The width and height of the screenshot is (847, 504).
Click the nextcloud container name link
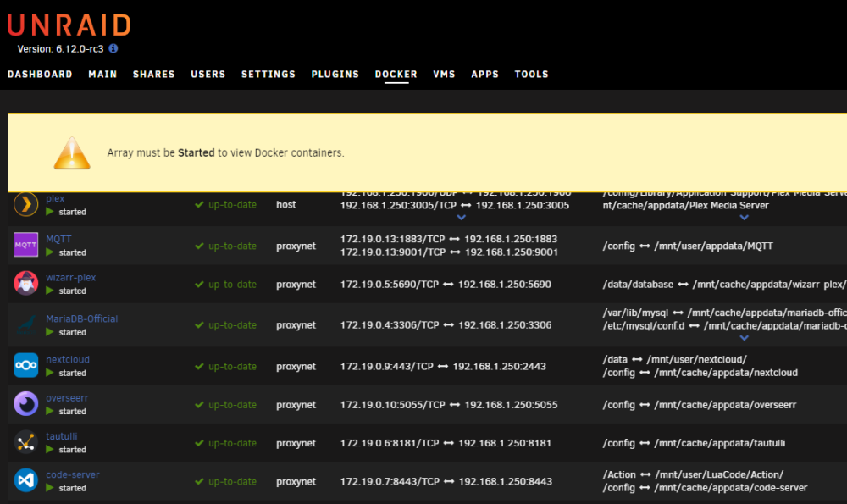pyautogui.click(x=68, y=359)
